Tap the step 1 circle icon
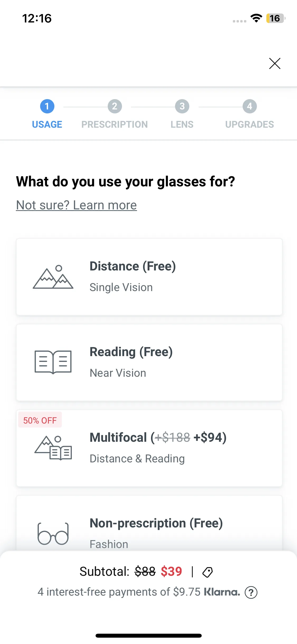297x644 pixels. coord(47,106)
